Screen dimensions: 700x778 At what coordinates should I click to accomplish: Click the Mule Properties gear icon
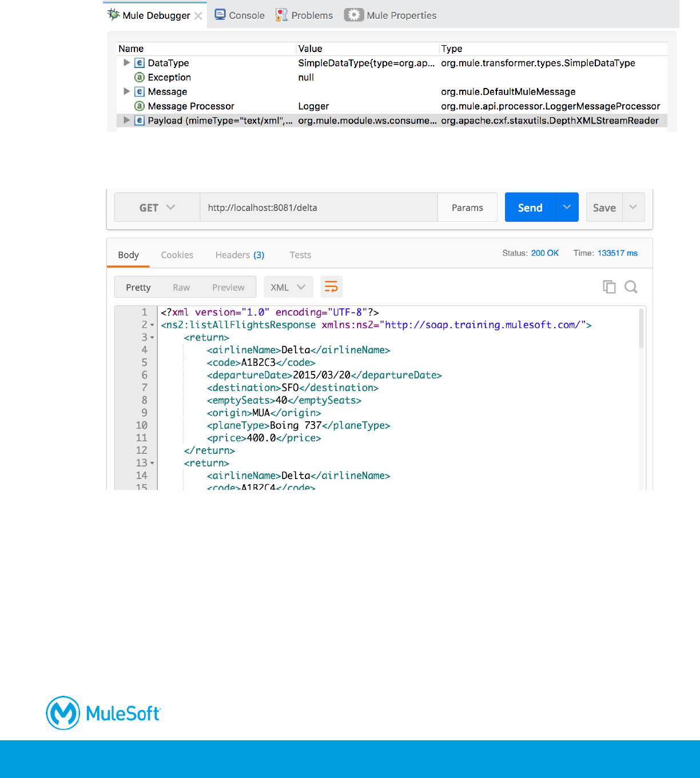tap(354, 15)
